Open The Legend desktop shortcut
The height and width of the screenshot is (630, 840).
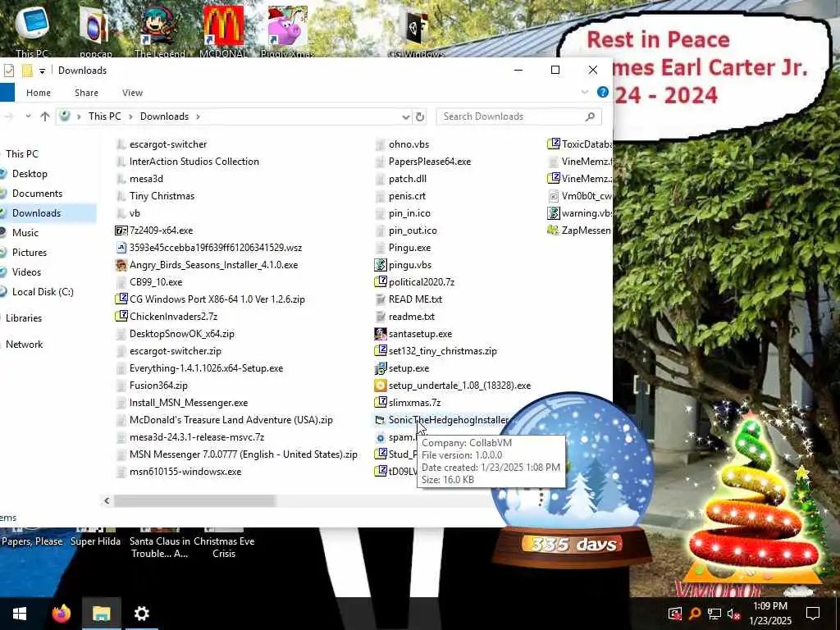tap(160, 30)
